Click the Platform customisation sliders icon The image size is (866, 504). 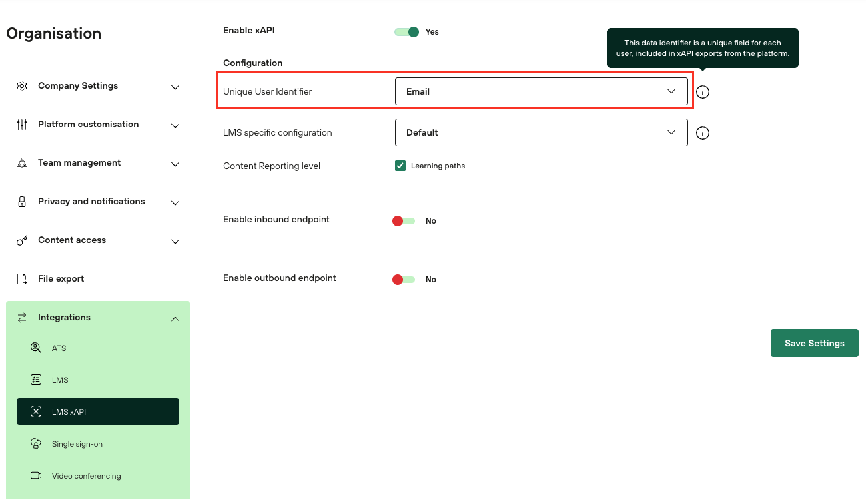coord(22,125)
